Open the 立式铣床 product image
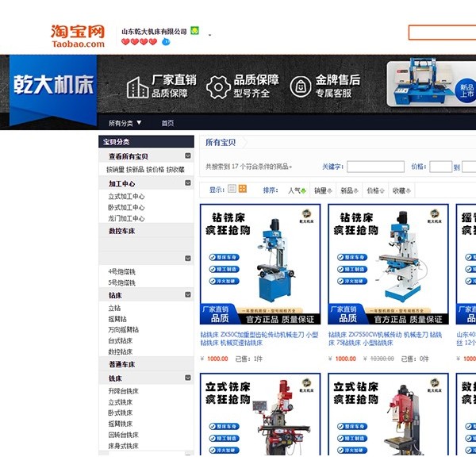 (260, 414)
